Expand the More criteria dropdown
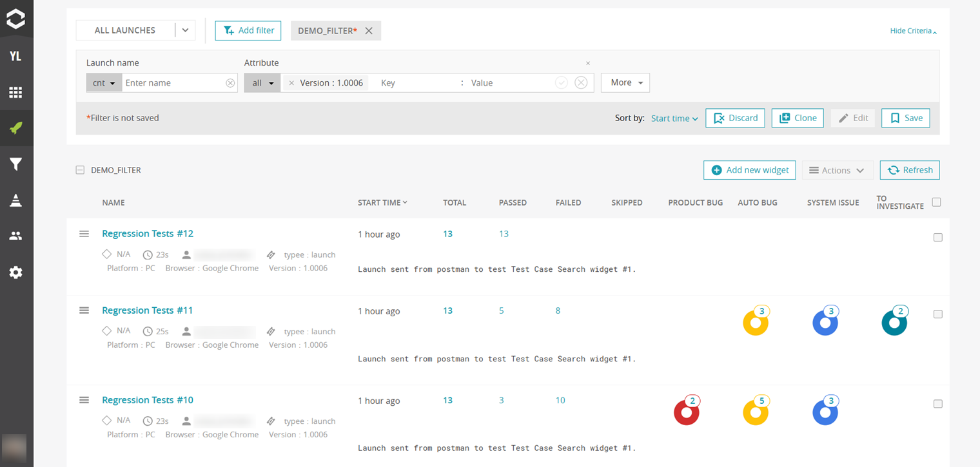This screenshot has width=980, height=467. coord(625,82)
